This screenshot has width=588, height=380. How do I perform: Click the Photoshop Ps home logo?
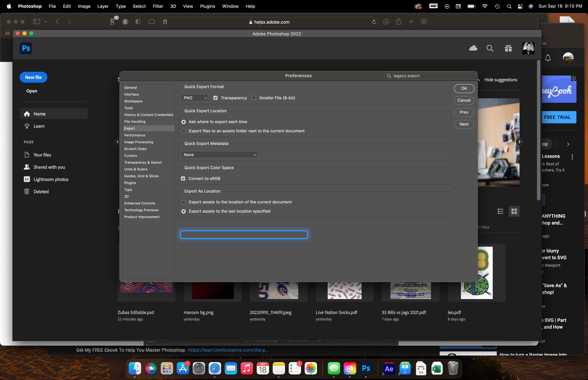[x=26, y=48]
